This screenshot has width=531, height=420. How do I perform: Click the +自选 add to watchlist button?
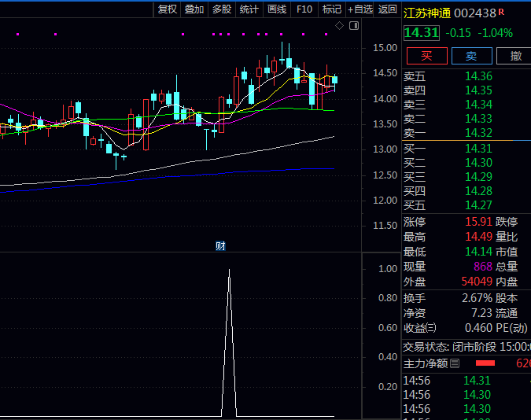360,9
